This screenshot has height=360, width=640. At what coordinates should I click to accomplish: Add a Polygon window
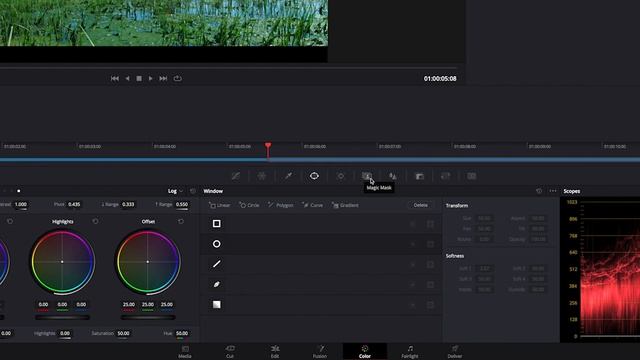pos(281,205)
